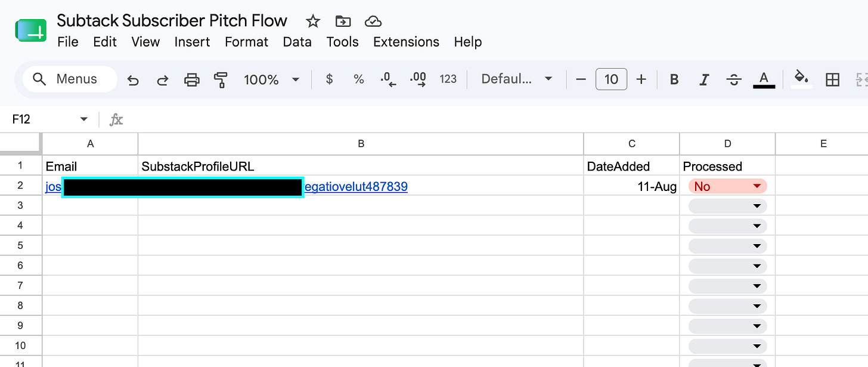Viewport: 868px width, 367px height.
Task: Open the borders grid icon
Action: coord(832,79)
